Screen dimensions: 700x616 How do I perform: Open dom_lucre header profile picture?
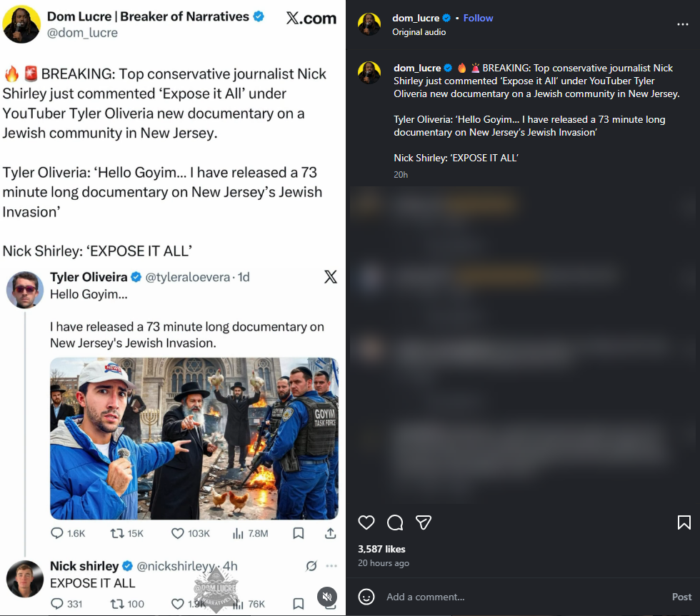point(369,24)
